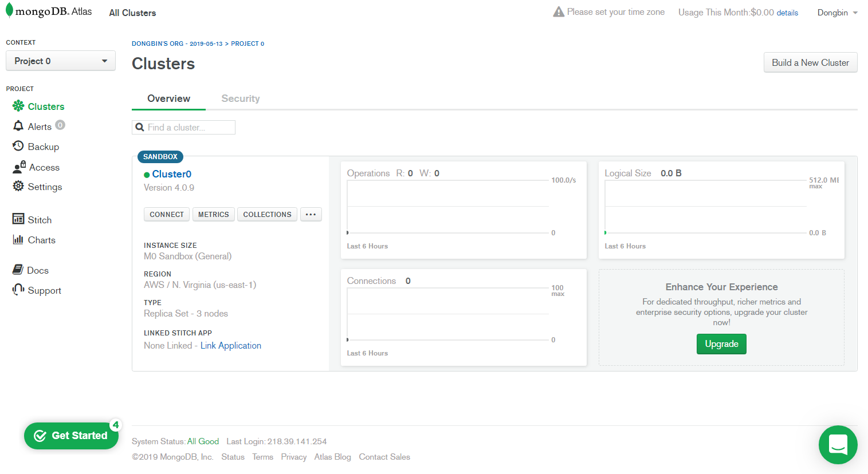Viewport: 868px width, 474px height.
Task: Click Replica Set - 3 nodes text
Action: 186,314
